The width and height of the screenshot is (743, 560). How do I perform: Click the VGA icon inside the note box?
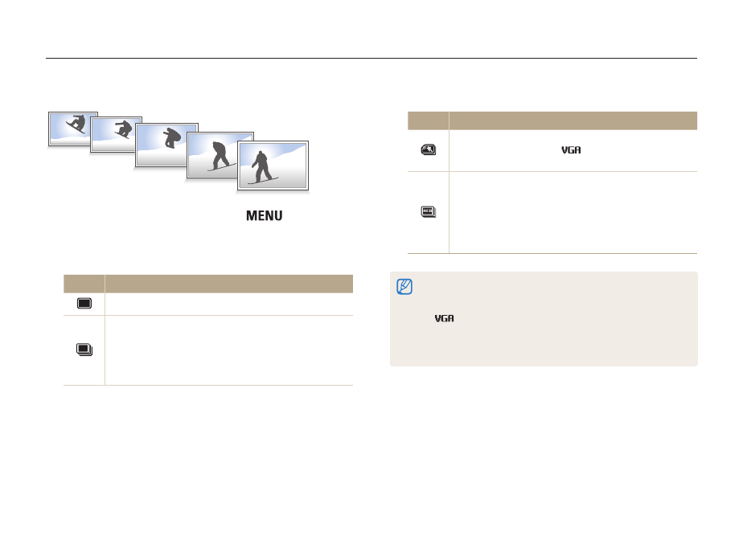coord(444,319)
